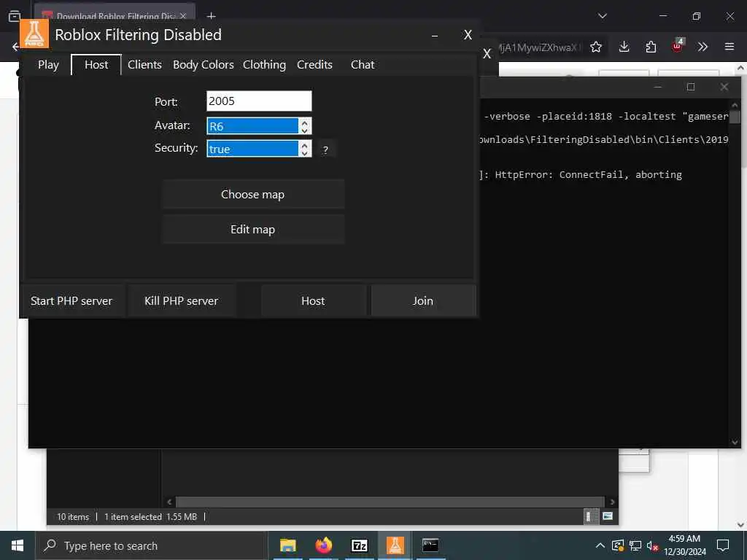Screen dimensions: 747x560
Task: Open the Windows Start menu
Action: (18, 545)
